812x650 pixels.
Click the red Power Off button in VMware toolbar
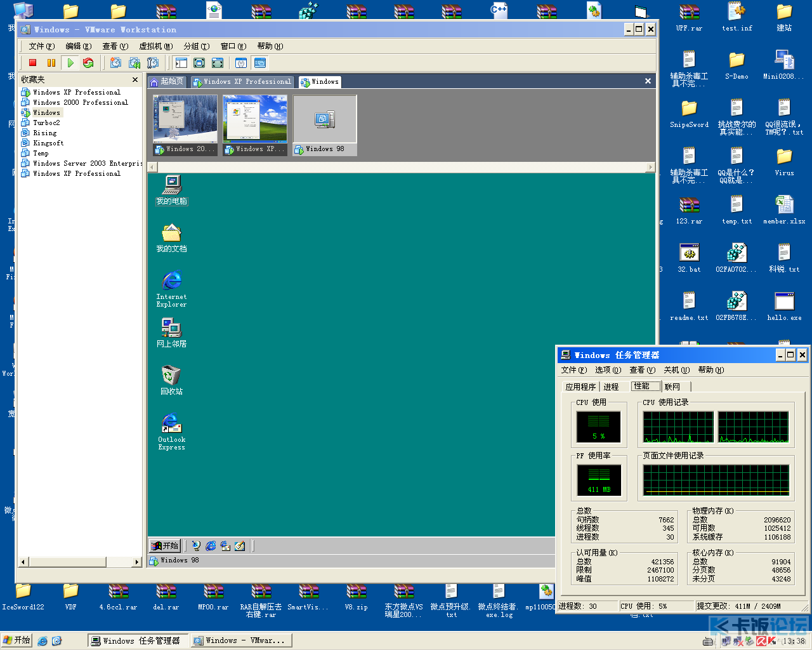[32, 63]
